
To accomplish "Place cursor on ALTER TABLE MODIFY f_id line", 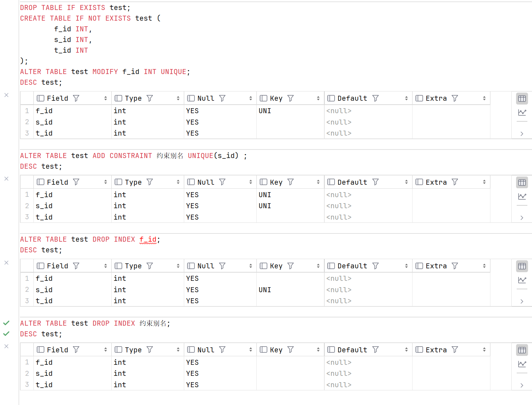I will (x=105, y=72).
